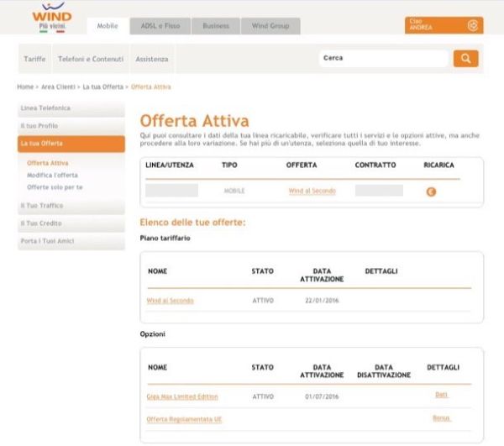Open the Offerta Attiva sidebar sub-item
The image size is (504, 446).
(48, 163)
